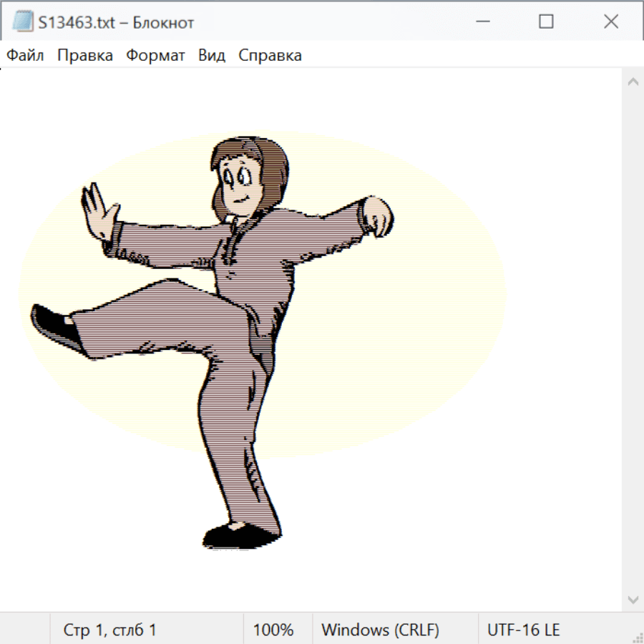
Task: Place the cursor on the cartoon figure's face
Action: point(238,182)
